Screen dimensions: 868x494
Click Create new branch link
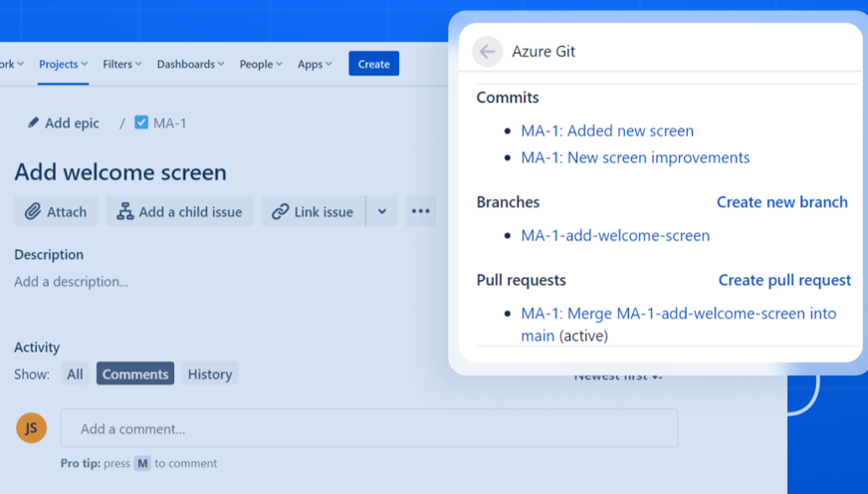(782, 202)
